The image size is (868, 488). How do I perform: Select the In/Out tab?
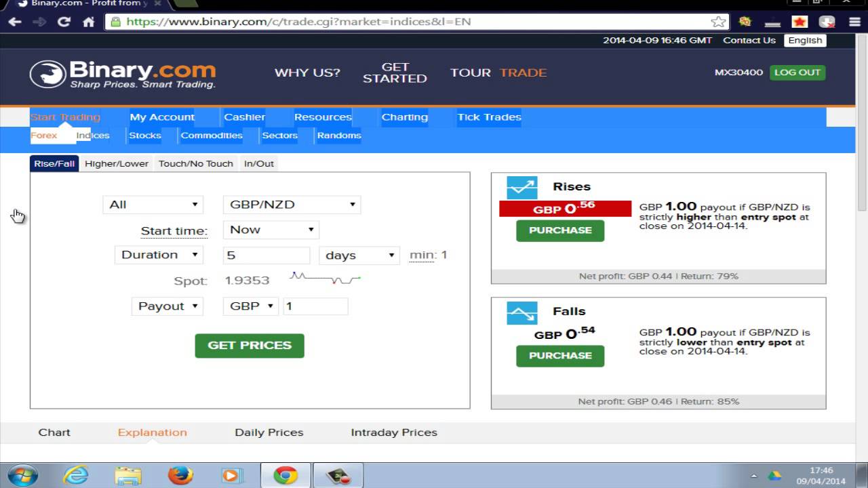coord(259,163)
